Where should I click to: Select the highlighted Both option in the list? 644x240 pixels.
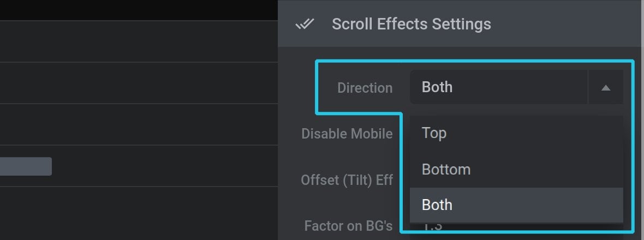516,205
